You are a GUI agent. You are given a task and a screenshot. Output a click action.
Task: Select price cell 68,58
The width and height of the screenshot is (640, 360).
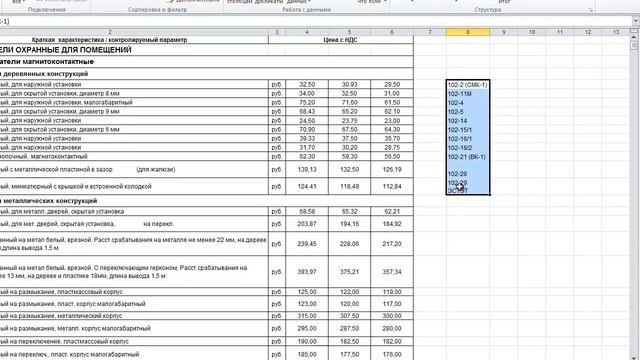[307, 211]
